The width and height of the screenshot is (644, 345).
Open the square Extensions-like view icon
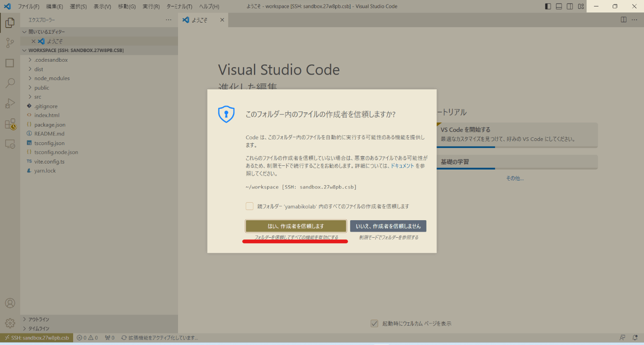click(x=10, y=63)
